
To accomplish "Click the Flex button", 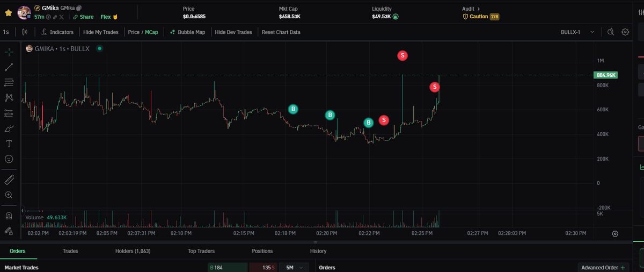I will click(x=109, y=17).
